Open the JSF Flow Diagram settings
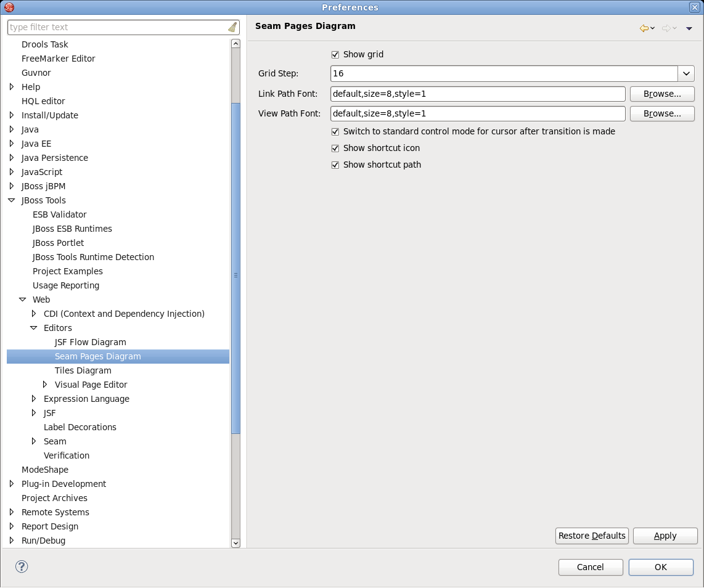Image resolution: width=704 pixels, height=588 pixels. [x=90, y=341]
